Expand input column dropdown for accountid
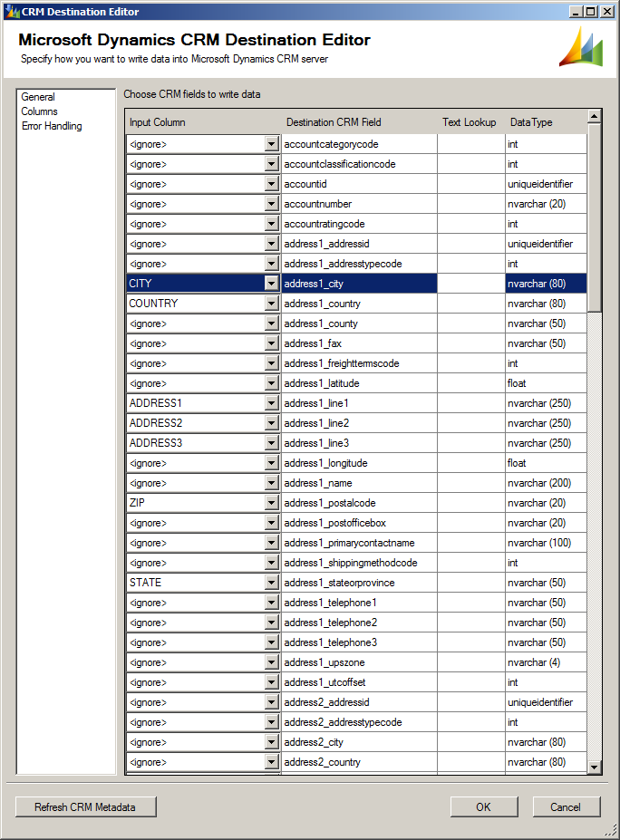Image resolution: width=620 pixels, height=840 pixels. pos(272,184)
